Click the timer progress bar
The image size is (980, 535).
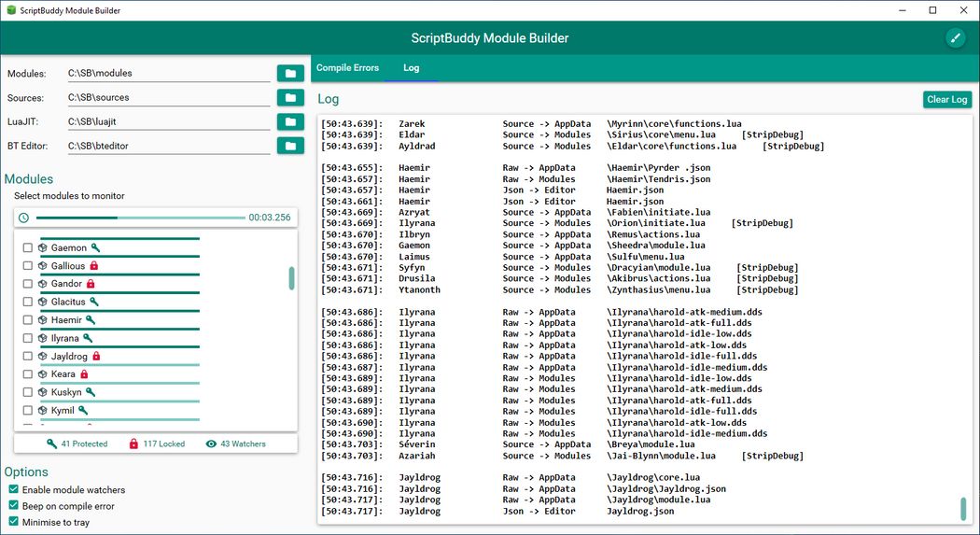[140, 218]
